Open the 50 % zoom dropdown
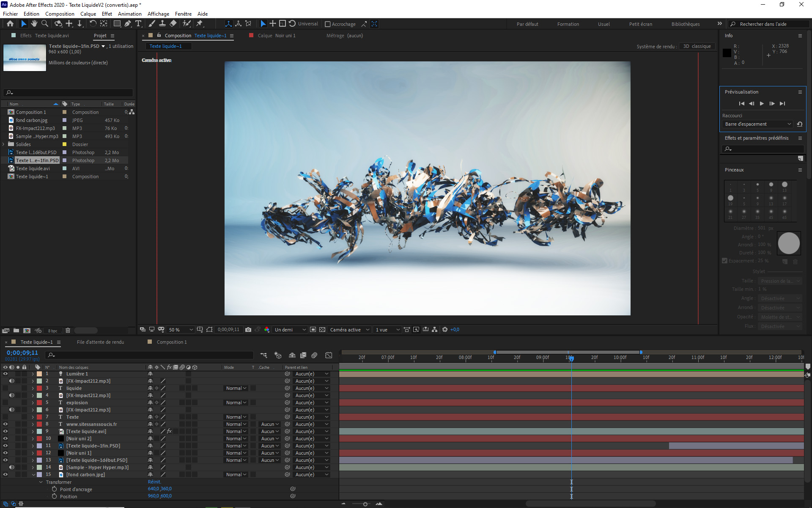Viewport: 812px width, 508px height. [181, 330]
